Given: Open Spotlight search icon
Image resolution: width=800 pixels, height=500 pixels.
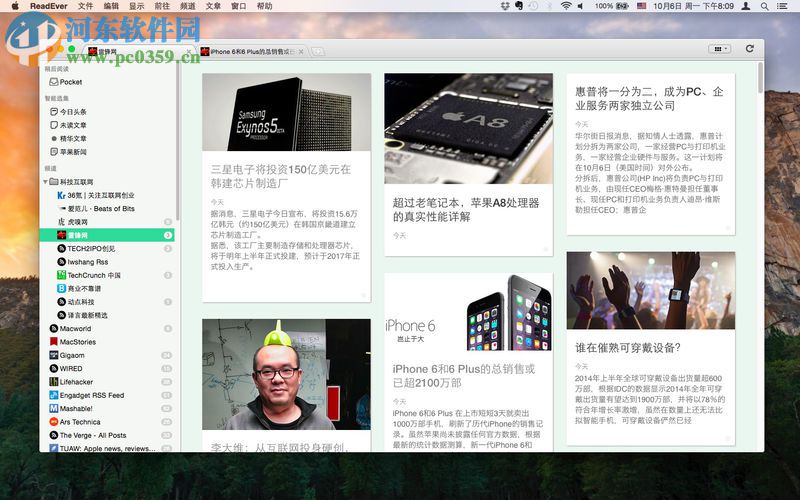Looking at the screenshot, I should pyautogui.click(x=764, y=6).
